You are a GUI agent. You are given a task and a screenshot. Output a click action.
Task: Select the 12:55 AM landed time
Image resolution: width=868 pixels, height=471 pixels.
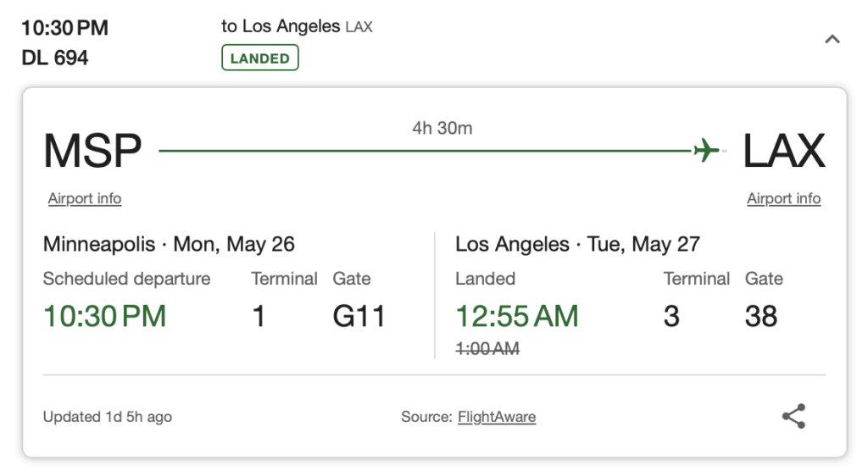[x=517, y=316]
